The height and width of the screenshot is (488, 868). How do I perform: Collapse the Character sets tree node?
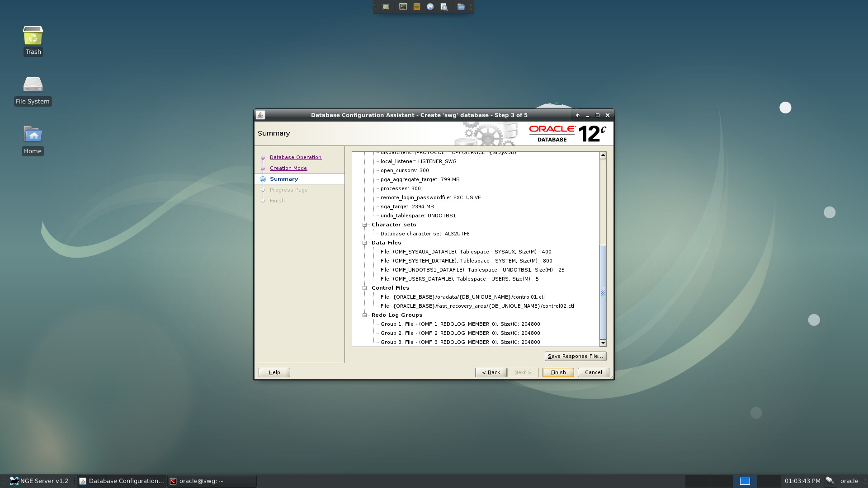[x=364, y=225]
